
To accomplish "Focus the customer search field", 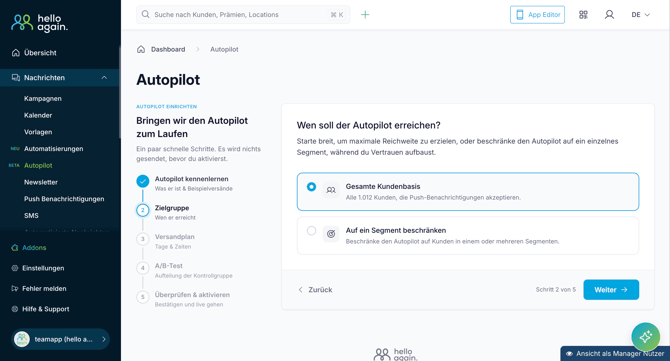I will pos(243,15).
